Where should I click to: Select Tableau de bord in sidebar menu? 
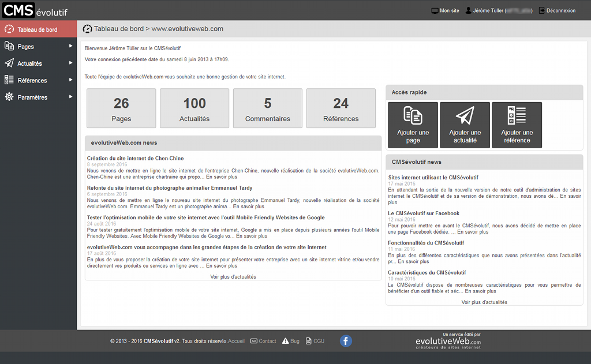click(39, 29)
